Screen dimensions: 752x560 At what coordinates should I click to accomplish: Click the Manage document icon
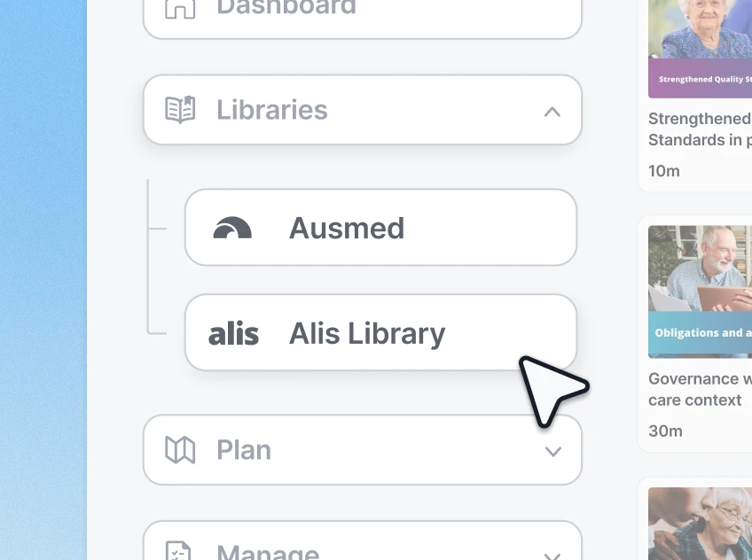point(180,551)
